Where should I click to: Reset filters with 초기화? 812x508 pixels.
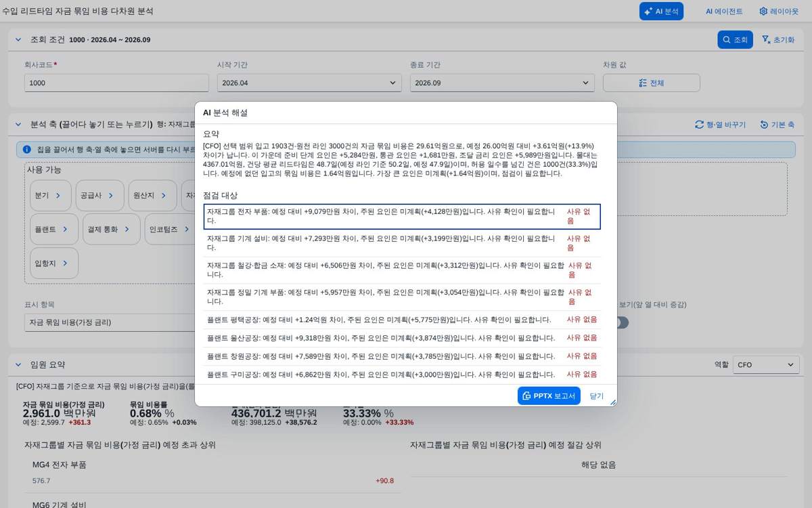(777, 39)
